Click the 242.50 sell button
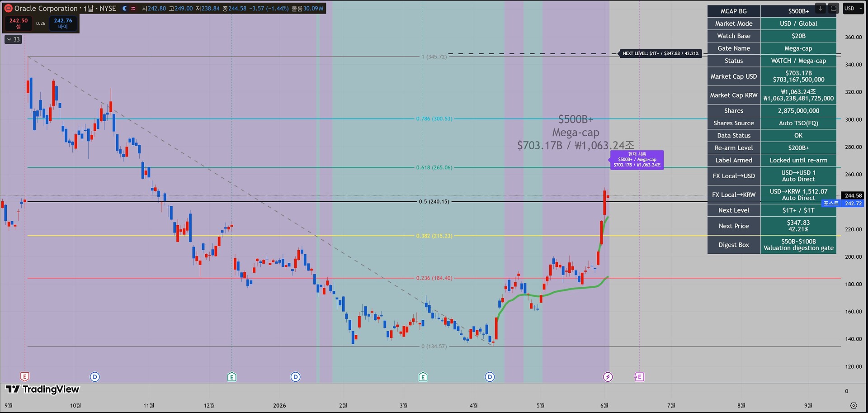 pyautogui.click(x=18, y=23)
